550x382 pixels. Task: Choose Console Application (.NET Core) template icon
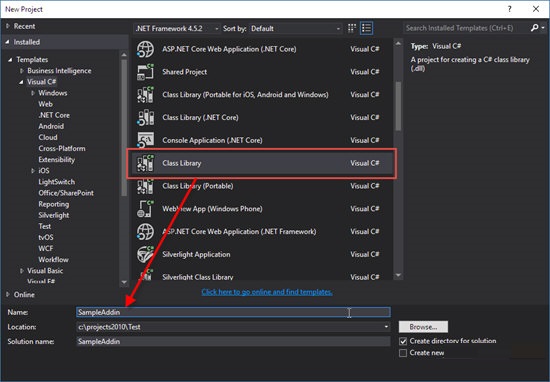[145, 140]
